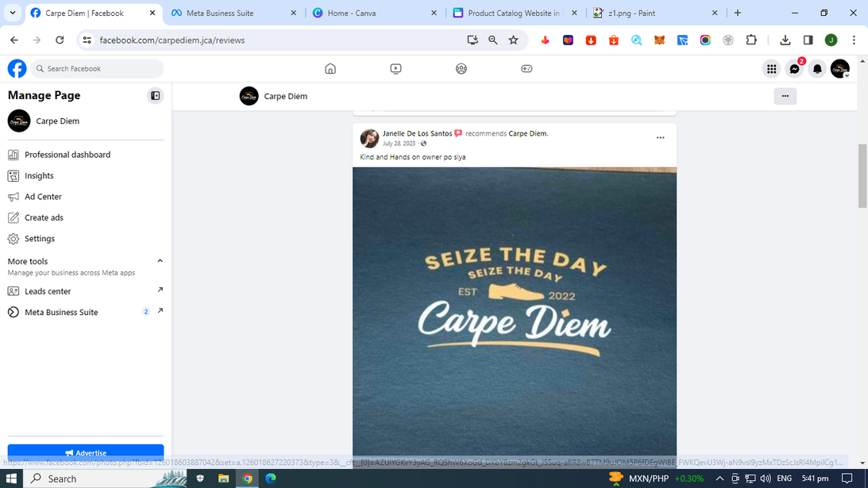Close the Carpe Diem Facebook tab
Viewport: 868px width, 488px height.
(x=152, y=13)
